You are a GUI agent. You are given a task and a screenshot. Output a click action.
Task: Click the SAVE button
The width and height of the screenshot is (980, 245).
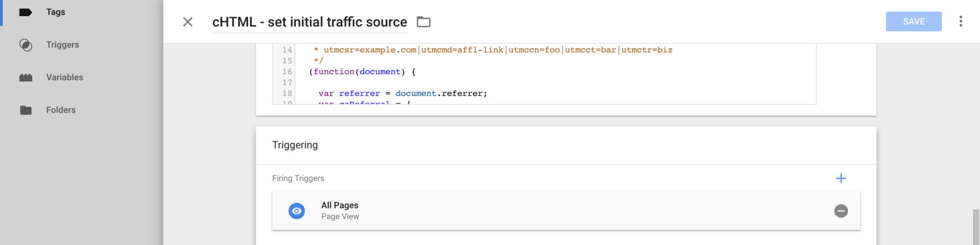pos(913,22)
